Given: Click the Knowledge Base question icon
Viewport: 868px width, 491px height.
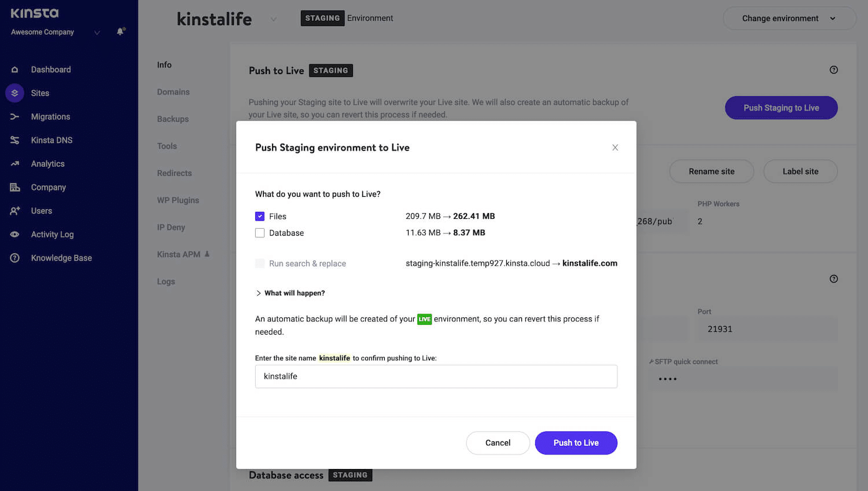Looking at the screenshot, I should tap(15, 258).
